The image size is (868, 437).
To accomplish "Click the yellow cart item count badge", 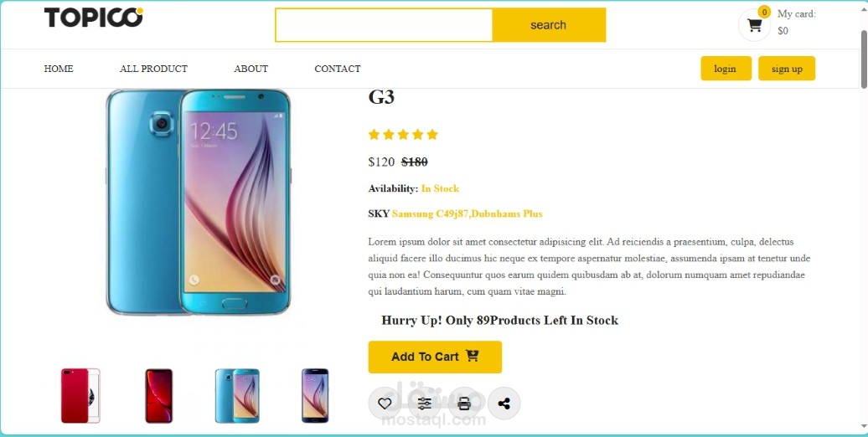I will point(764,13).
